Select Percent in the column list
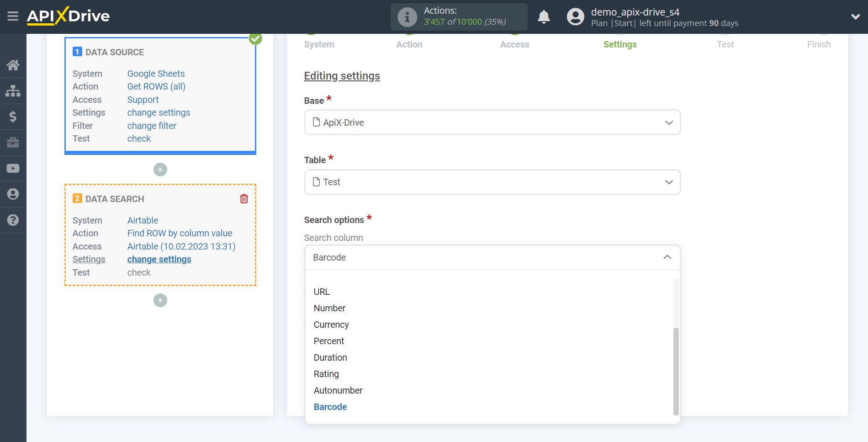Screen dimensions: 868x442 [329, 341]
